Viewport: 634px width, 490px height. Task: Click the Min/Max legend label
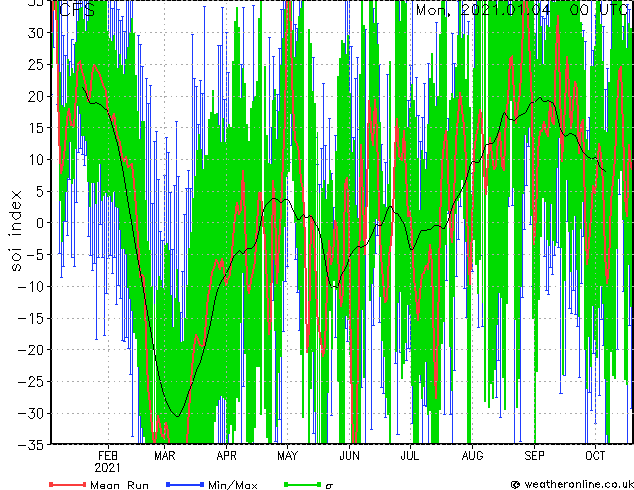coord(232,485)
